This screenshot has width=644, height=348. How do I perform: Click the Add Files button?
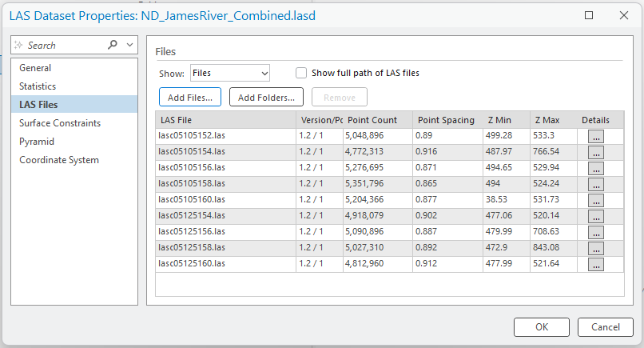[190, 97]
